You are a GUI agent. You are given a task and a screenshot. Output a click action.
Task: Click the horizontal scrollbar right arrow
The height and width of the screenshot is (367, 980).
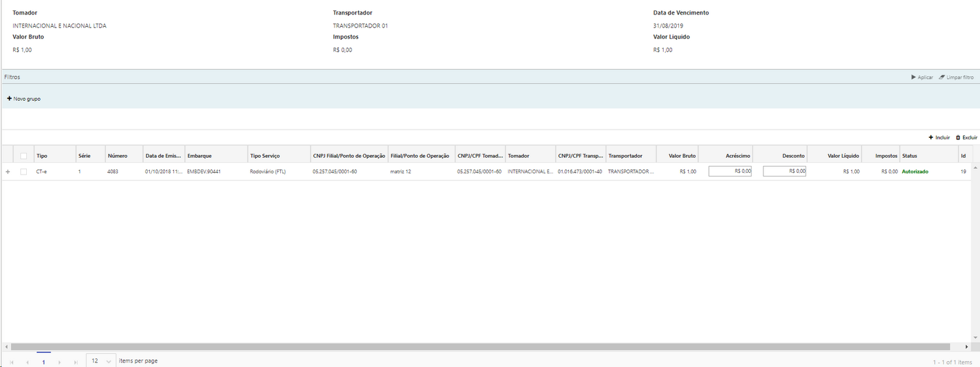point(966,347)
